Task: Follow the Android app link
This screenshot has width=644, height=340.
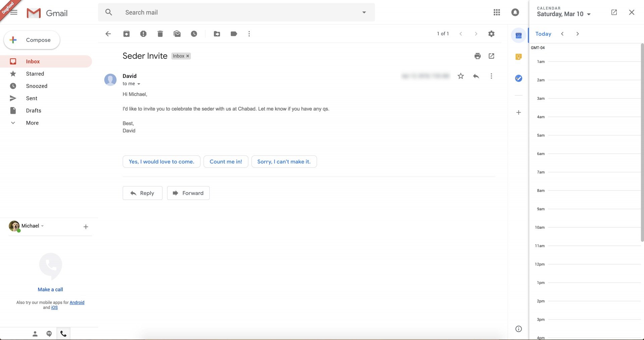Action: click(77, 302)
